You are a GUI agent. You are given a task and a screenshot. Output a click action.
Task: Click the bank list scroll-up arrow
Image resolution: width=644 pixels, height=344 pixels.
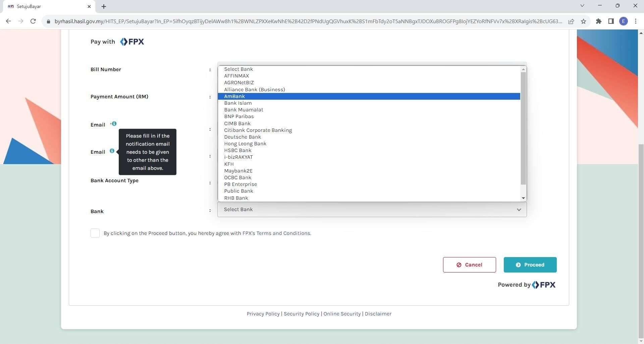523,69
